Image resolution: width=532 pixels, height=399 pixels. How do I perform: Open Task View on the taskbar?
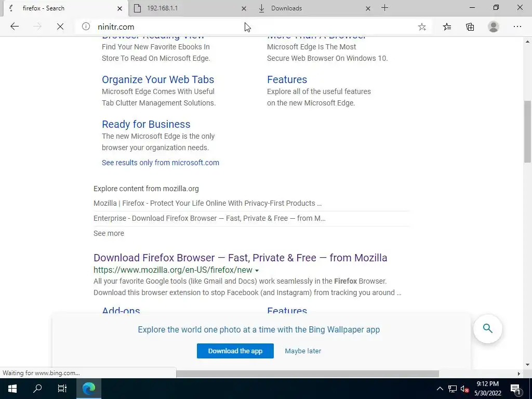tap(62, 389)
